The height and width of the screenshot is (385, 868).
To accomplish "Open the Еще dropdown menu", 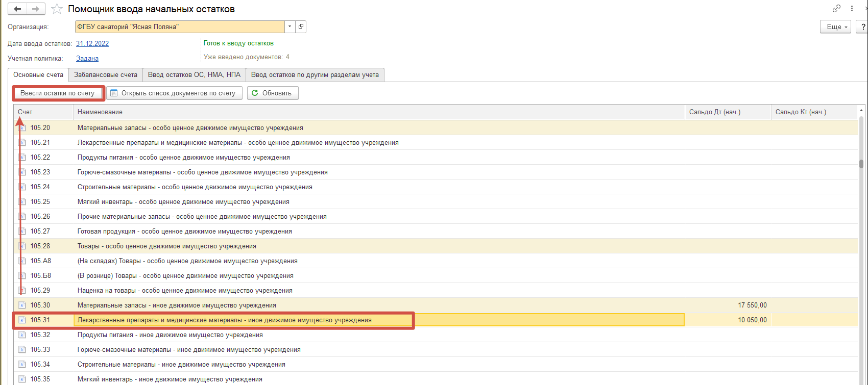I will click(835, 27).
